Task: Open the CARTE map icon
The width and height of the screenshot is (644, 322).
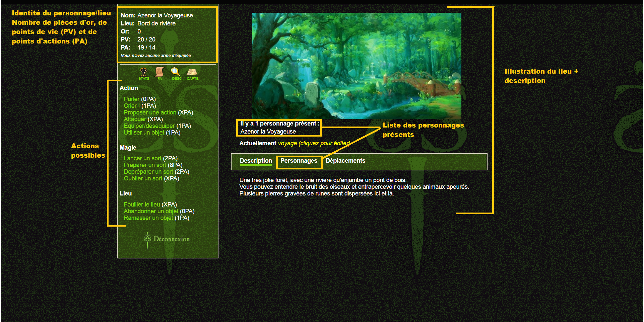Action: 192,74
